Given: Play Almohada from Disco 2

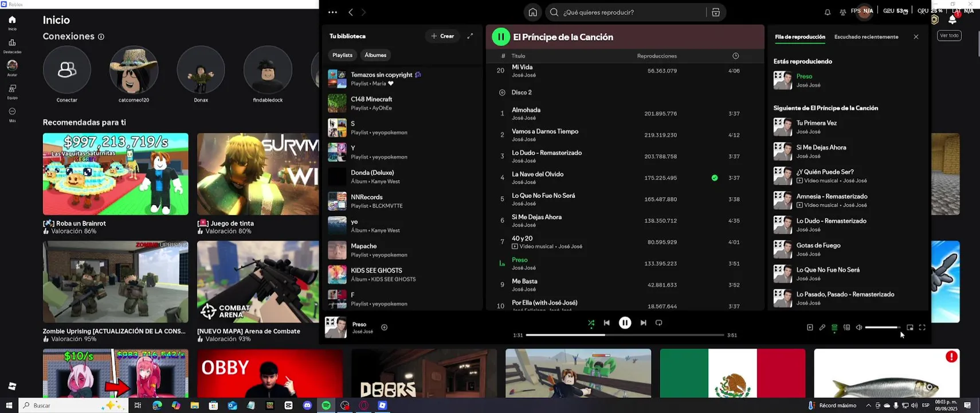Looking at the screenshot, I should (x=625, y=114).
